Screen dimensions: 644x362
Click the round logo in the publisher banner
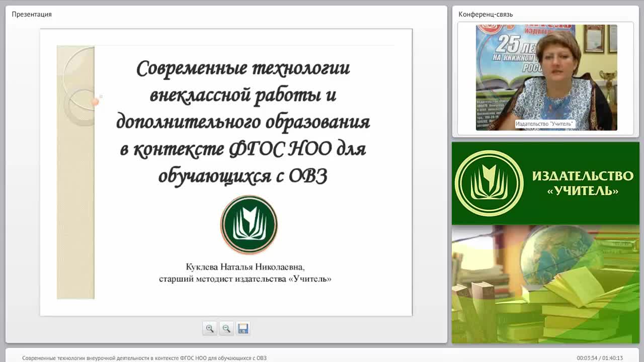[x=489, y=183]
